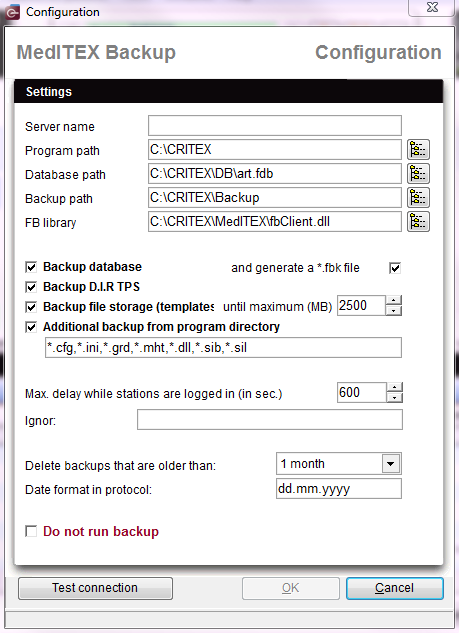Click the file extensions filter field
The image size is (459, 633).
click(223, 348)
